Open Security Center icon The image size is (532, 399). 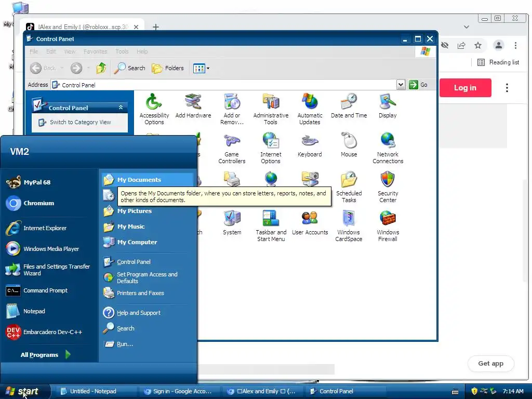coord(388,187)
